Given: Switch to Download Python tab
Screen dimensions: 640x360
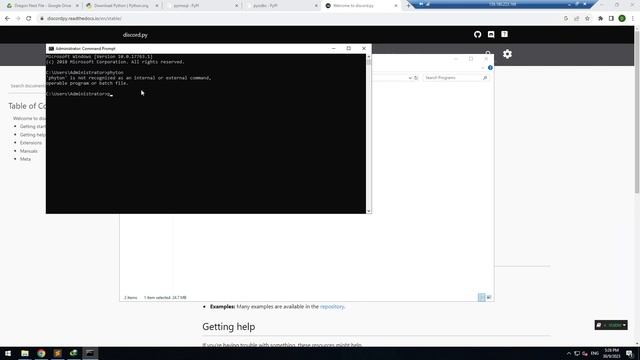Looking at the screenshot, I should click(x=121, y=6).
